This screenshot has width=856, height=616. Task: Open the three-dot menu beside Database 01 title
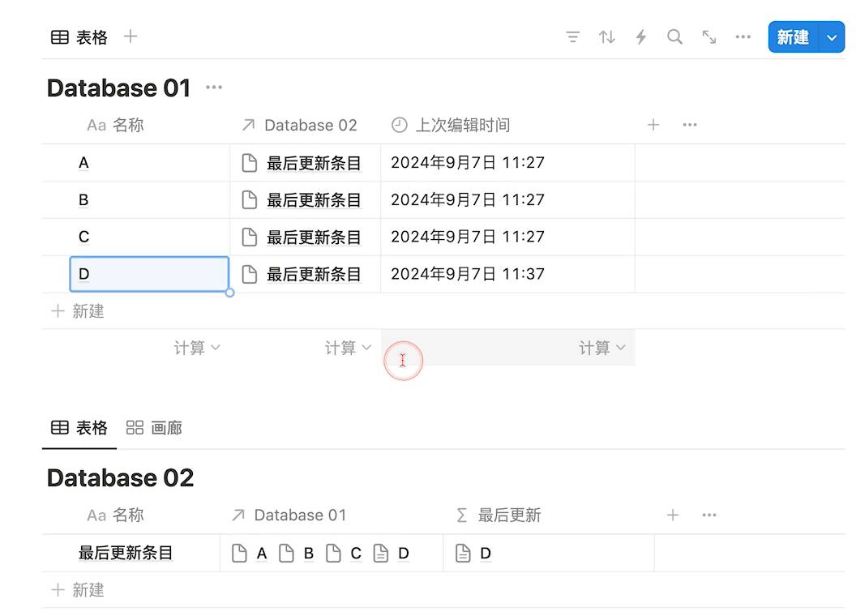coord(214,88)
